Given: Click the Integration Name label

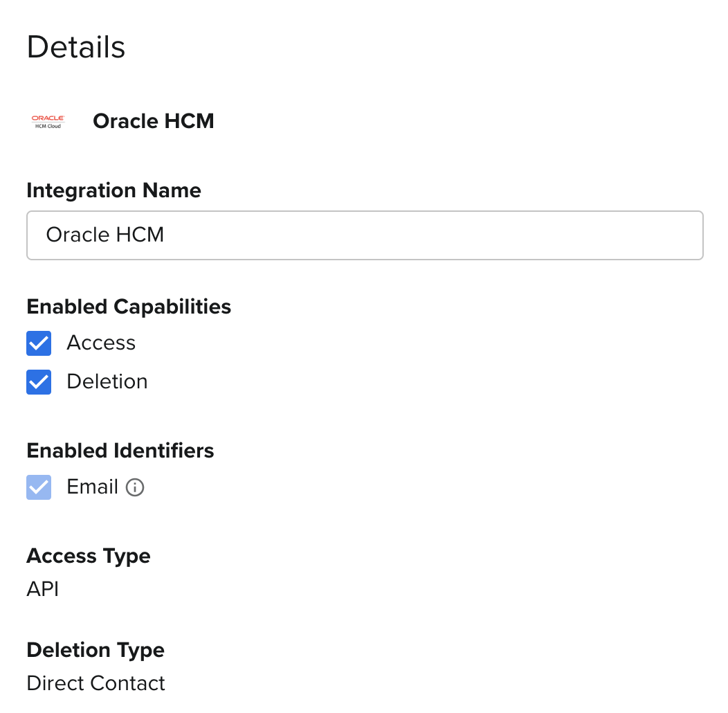Looking at the screenshot, I should (x=113, y=190).
